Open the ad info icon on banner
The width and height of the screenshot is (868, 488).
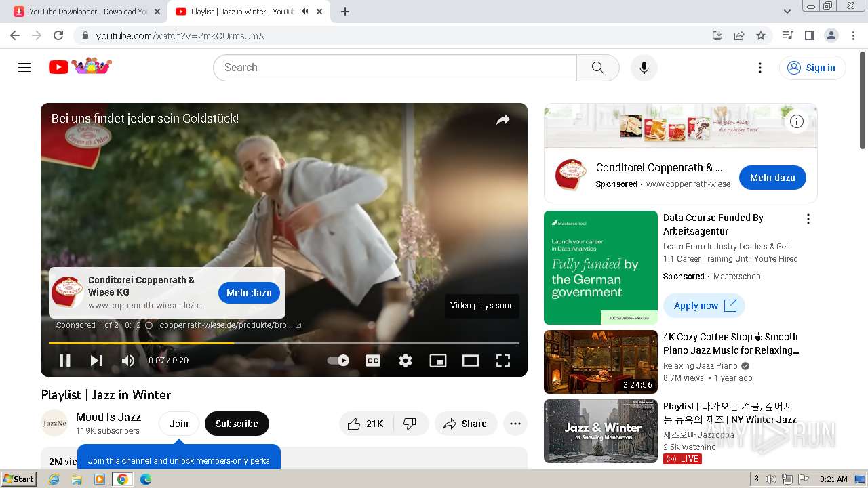point(797,121)
